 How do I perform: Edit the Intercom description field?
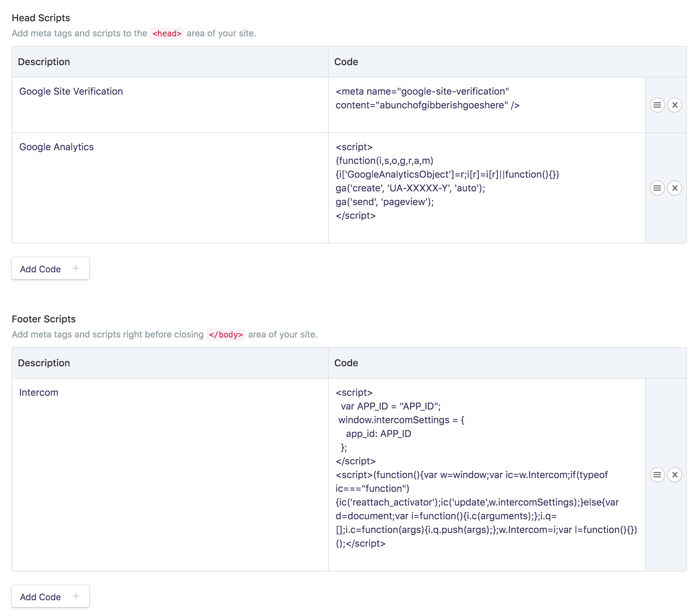170,475
